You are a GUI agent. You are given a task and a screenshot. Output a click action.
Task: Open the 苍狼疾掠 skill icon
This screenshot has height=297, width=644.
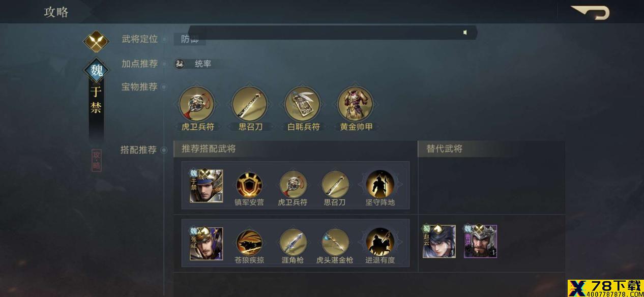249,242
